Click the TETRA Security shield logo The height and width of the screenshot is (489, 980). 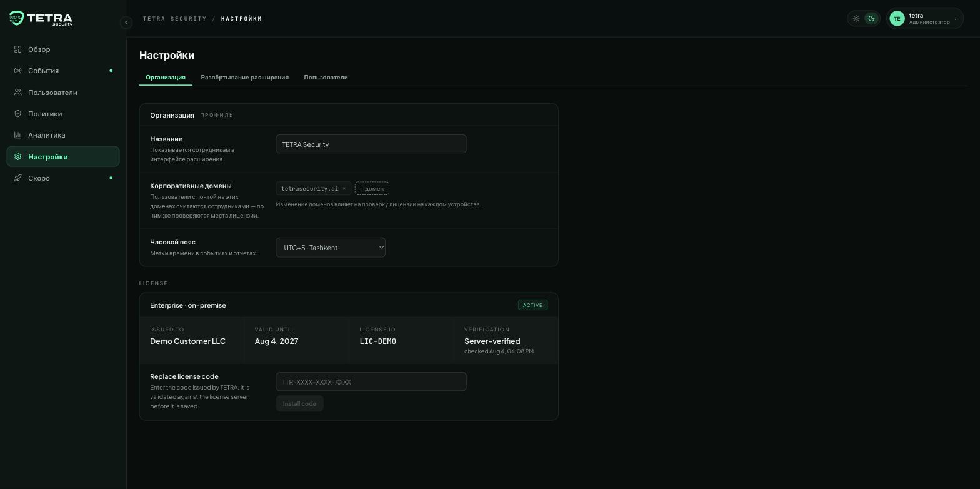tap(17, 18)
